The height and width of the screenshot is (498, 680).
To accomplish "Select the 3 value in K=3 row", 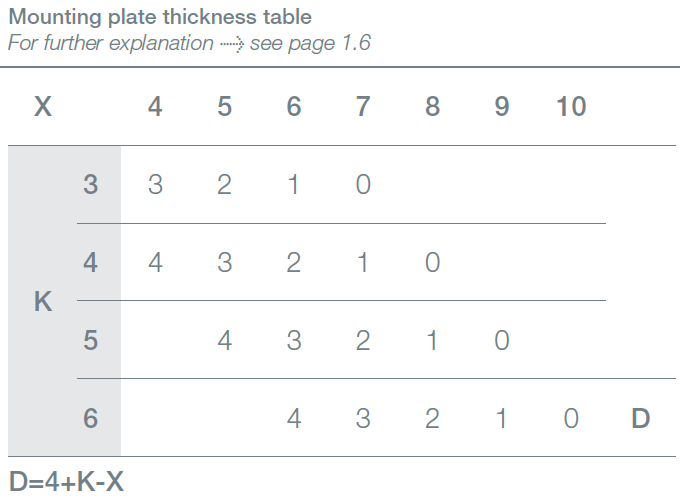I will 155,185.
